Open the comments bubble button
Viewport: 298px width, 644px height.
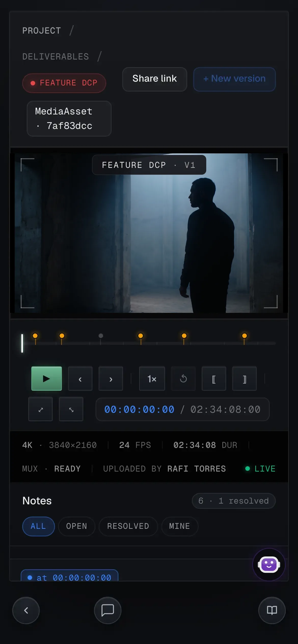(108, 610)
